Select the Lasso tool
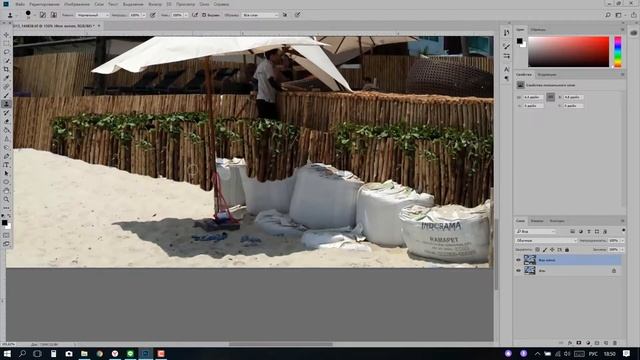This screenshot has width=640, height=360. click(6, 52)
